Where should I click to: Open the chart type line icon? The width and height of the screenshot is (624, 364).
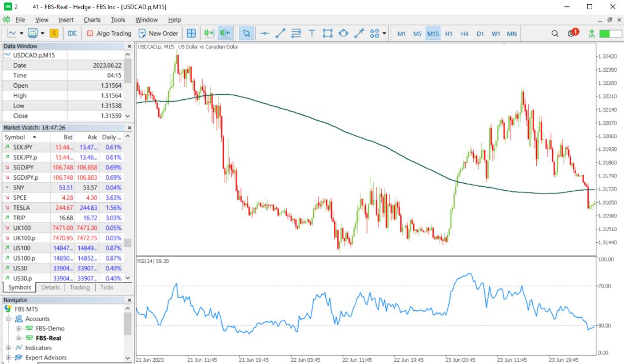pos(12,34)
